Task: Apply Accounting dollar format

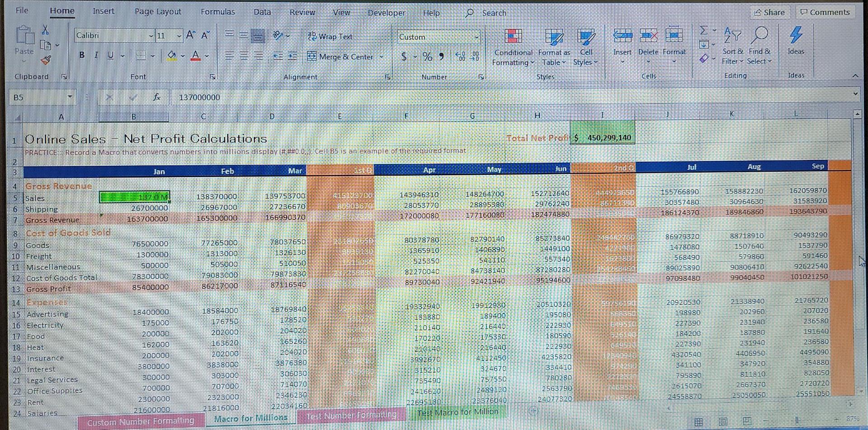Action: click(404, 56)
